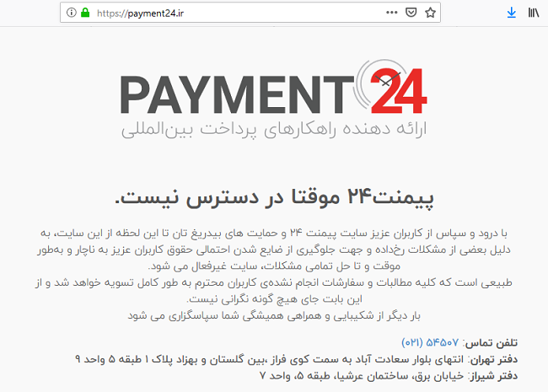Click the closing thank-you sentence
Image resolution: width=548 pixels, height=392 pixels.
[274, 316]
